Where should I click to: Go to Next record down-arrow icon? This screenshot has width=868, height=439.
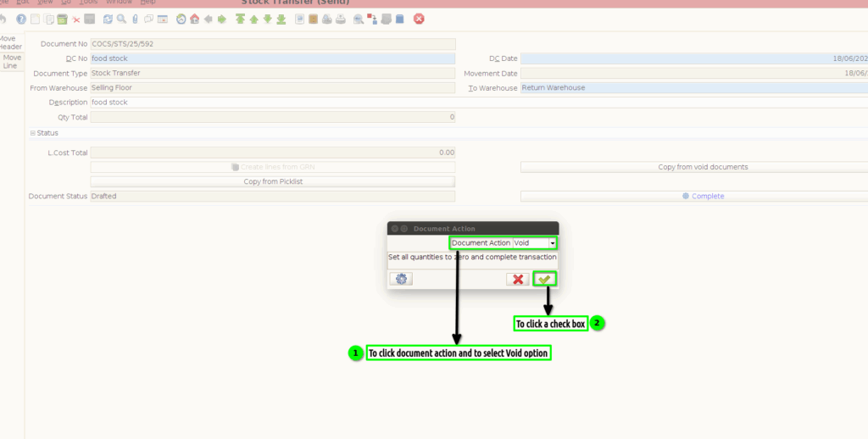267,19
